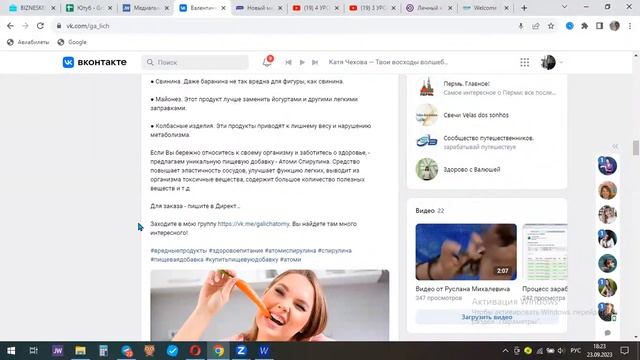Open a new browser tab with plus
The height and width of the screenshot is (360, 640).
coord(524,8)
